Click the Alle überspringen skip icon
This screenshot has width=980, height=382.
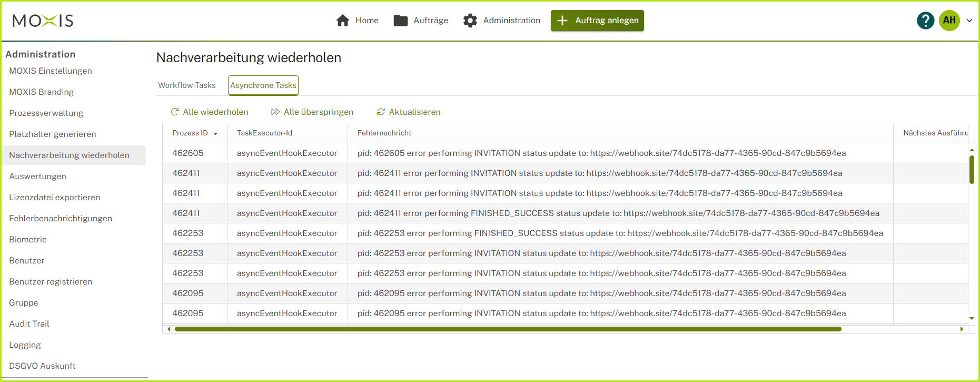275,112
